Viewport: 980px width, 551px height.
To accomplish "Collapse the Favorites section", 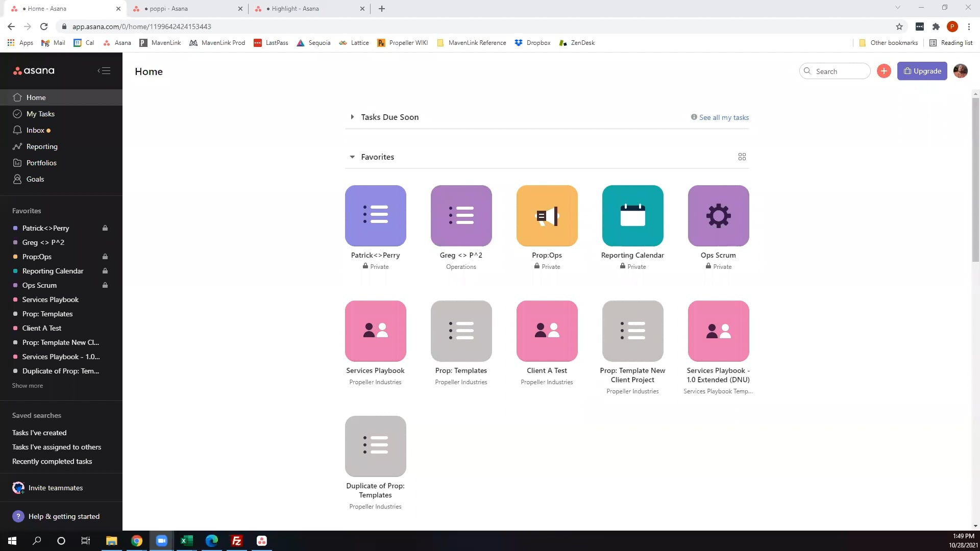I will click(x=352, y=157).
